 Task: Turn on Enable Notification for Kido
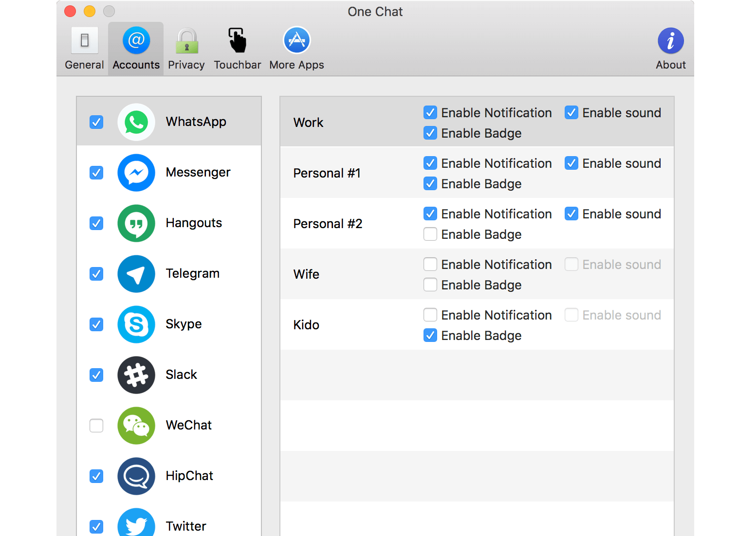coord(430,315)
